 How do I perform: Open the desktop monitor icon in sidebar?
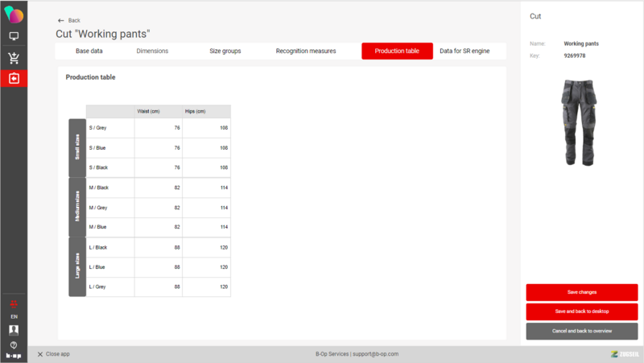pos(14,36)
